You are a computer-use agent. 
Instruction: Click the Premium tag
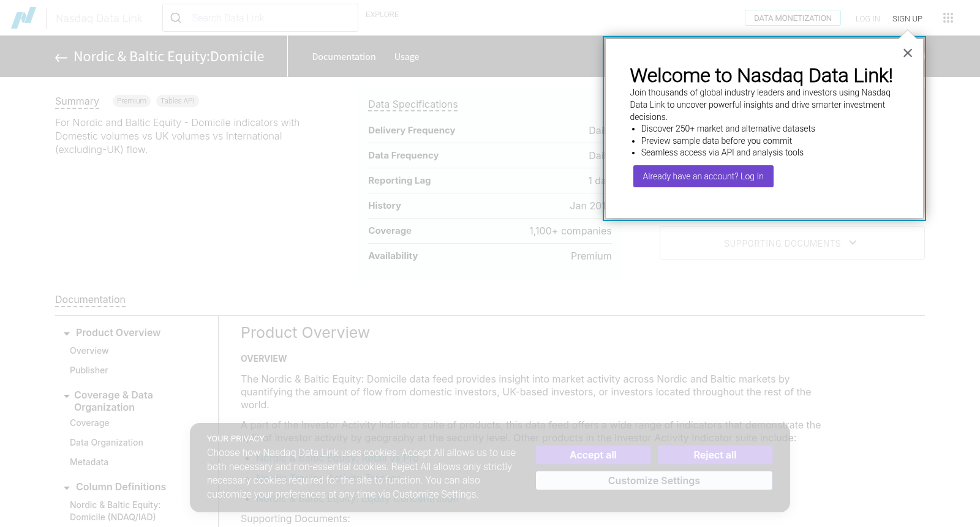click(132, 101)
